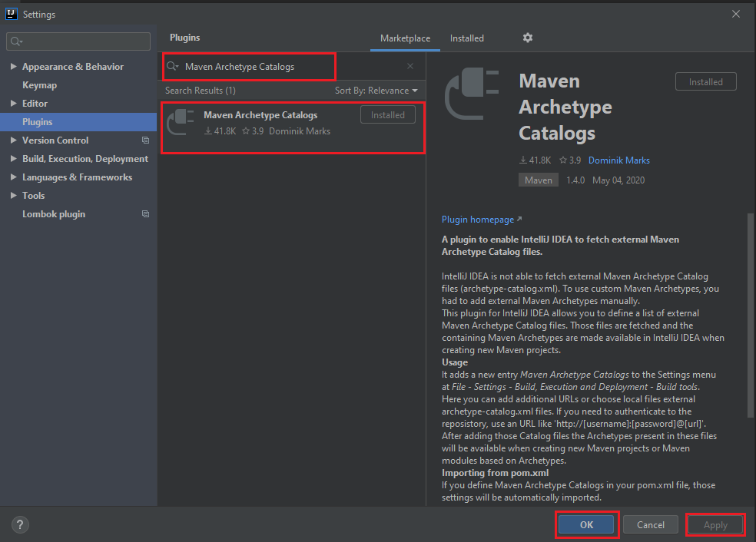Click the help question mark button
Screen dimensions: 756x542
pos(20,524)
